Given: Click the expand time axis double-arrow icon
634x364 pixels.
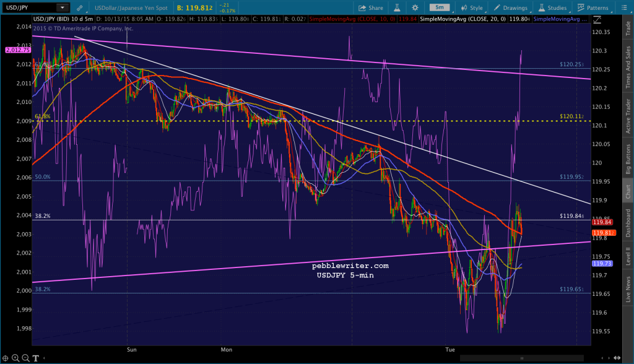Looking at the screenshot, I should [x=617, y=358].
